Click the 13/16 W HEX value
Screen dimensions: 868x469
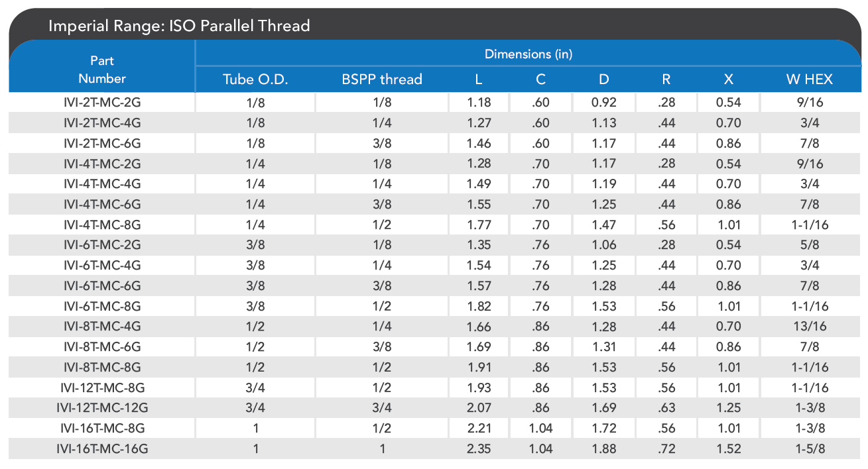point(809,327)
